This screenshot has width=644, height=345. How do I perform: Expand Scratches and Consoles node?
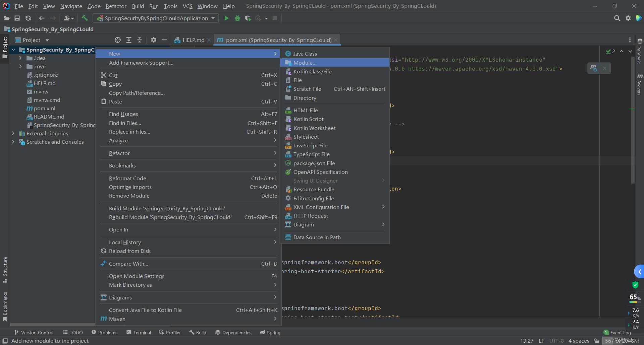pos(13,142)
